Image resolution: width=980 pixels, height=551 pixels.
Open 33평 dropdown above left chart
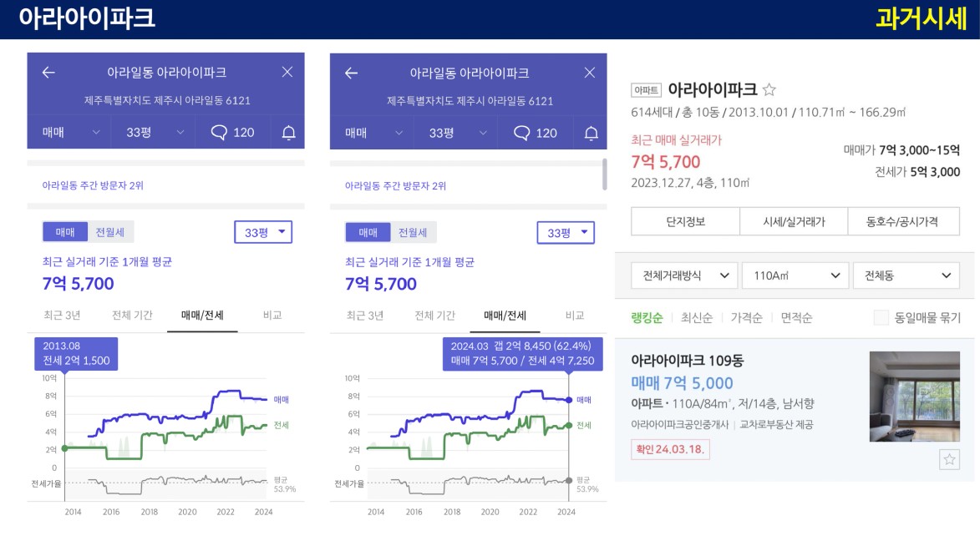click(263, 232)
